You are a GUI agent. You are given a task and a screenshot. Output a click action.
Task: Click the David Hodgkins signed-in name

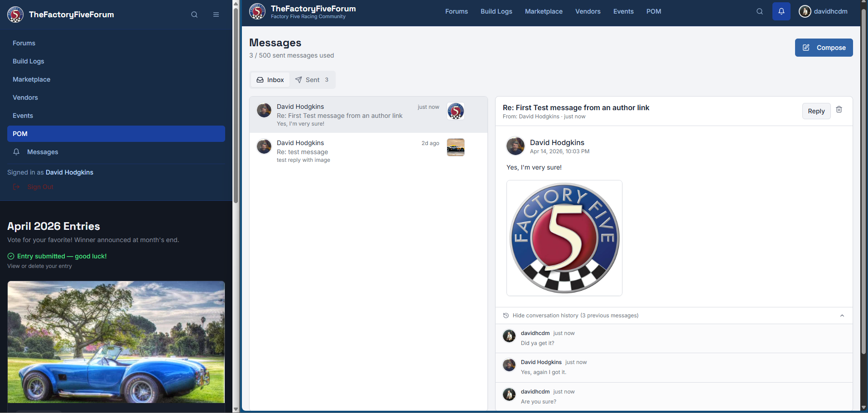69,172
